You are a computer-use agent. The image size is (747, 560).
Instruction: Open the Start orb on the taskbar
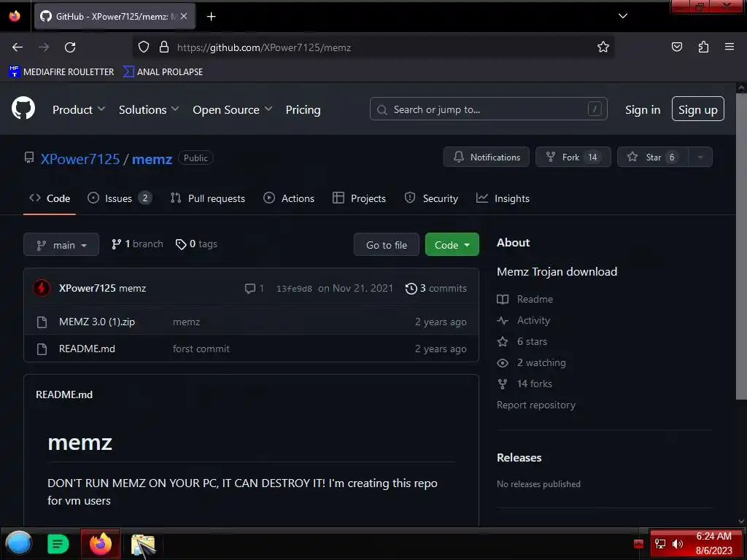point(19,543)
